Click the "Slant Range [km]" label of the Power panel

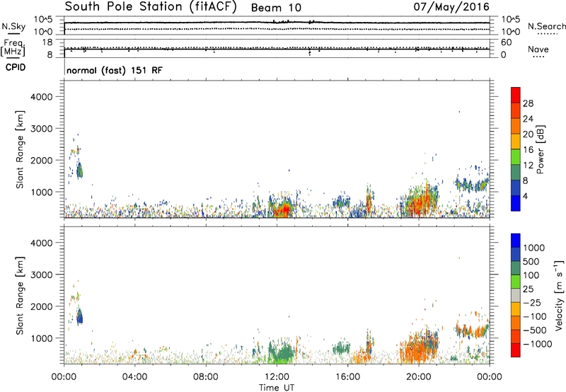click(x=20, y=149)
